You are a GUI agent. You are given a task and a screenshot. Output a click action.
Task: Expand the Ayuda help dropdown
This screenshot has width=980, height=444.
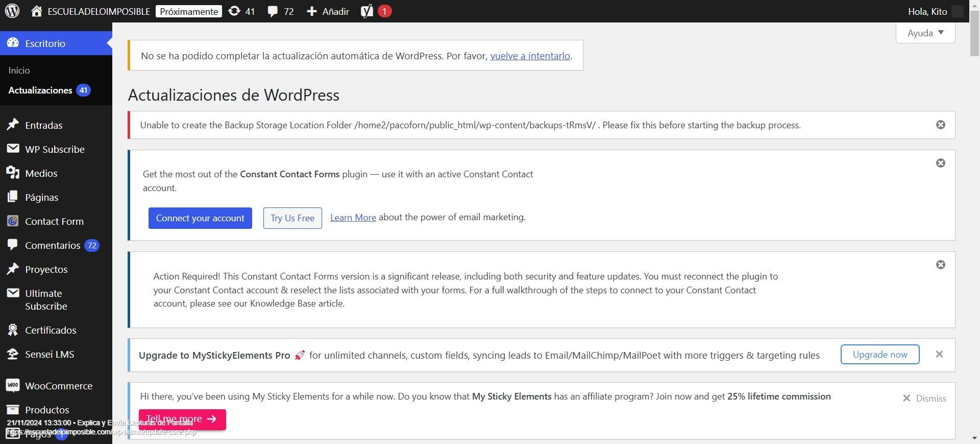tap(925, 33)
